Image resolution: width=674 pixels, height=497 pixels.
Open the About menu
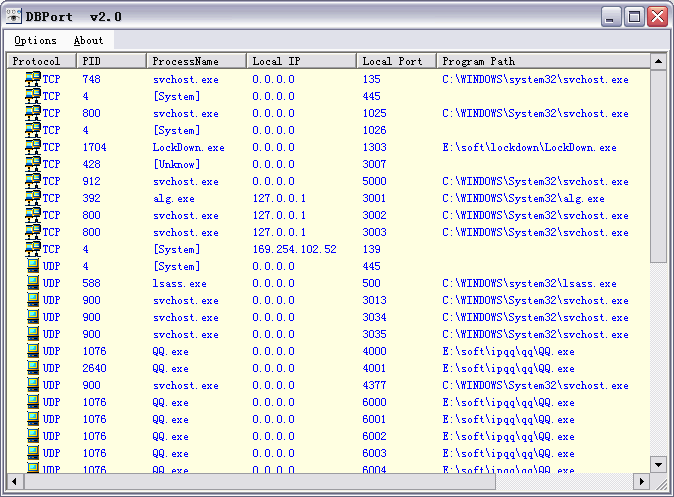[x=88, y=40]
